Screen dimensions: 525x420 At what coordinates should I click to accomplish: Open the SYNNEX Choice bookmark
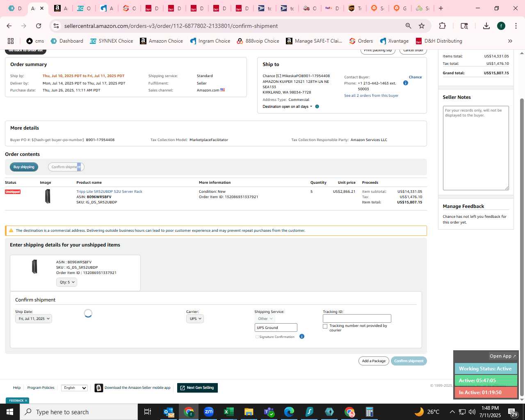(112, 41)
